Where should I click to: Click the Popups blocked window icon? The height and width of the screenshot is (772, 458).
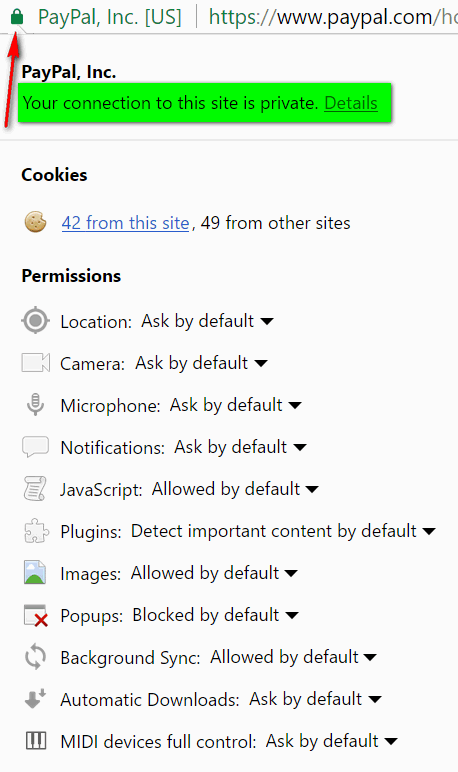[x=36, y=615]
